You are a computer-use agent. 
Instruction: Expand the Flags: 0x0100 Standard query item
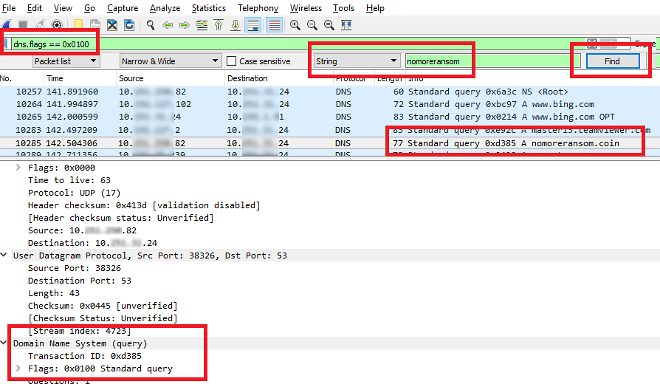pyautogui.click(x=18, y=368)
